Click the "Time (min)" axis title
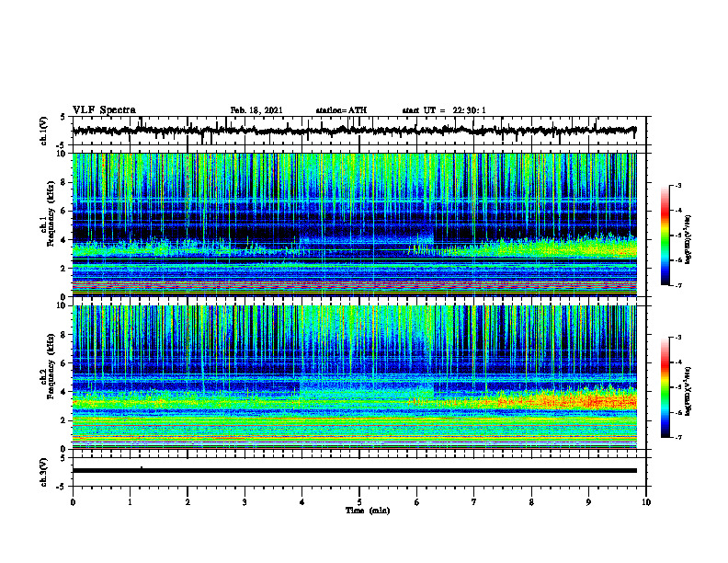The height and width of the screenshot is (563, 728). pos(368,511)
